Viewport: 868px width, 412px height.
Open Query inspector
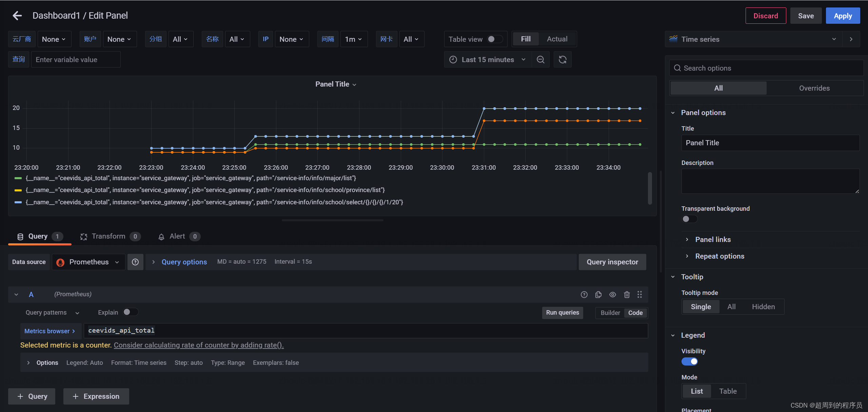pyautogui.click(x=612, y=262)
